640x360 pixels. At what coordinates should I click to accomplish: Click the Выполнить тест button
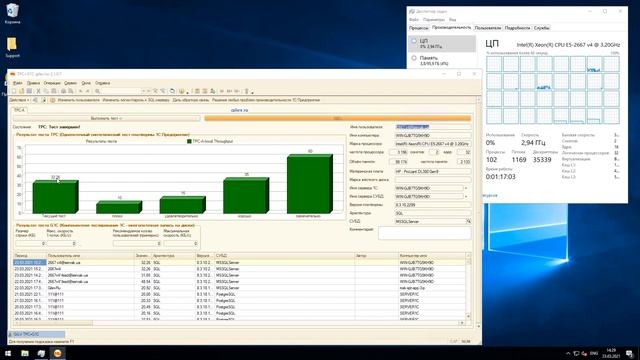pyautogui.click(x=107, y=118)
